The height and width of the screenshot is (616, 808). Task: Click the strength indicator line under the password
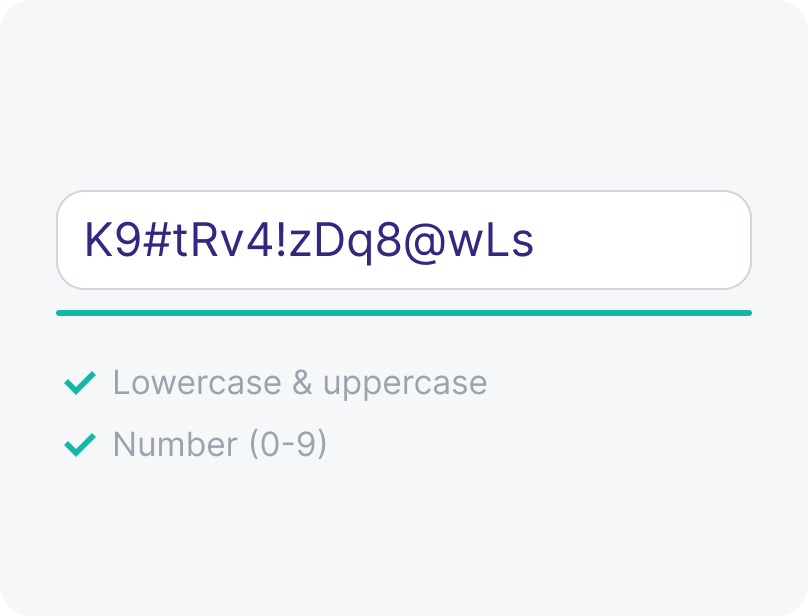click(403, 313)
